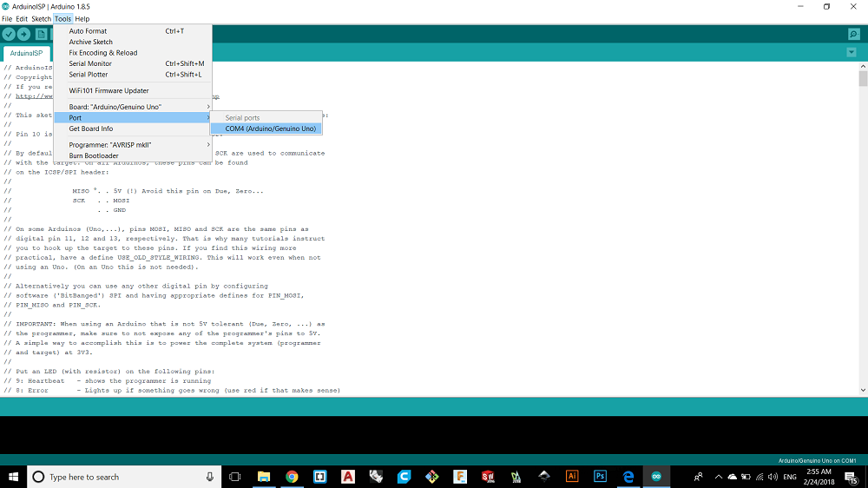Expand the Port submenu

pos(132,117)
